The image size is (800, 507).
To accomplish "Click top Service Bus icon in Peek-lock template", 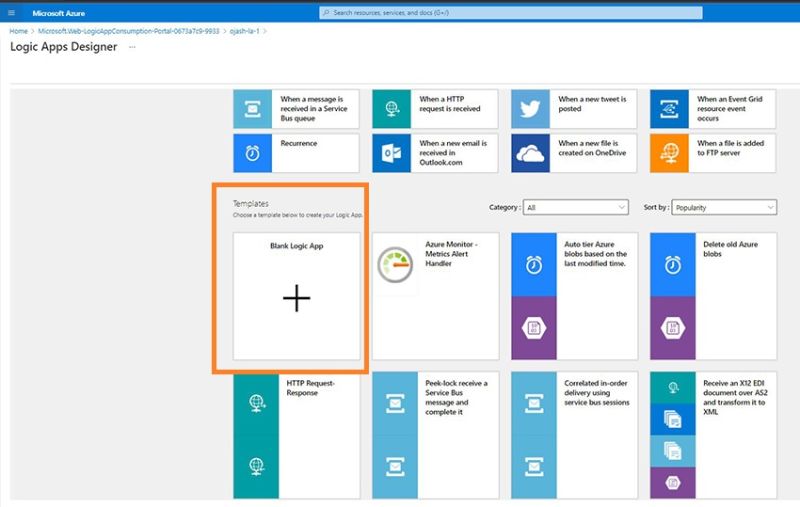I will pyautogui.click(x=395, y=403).
